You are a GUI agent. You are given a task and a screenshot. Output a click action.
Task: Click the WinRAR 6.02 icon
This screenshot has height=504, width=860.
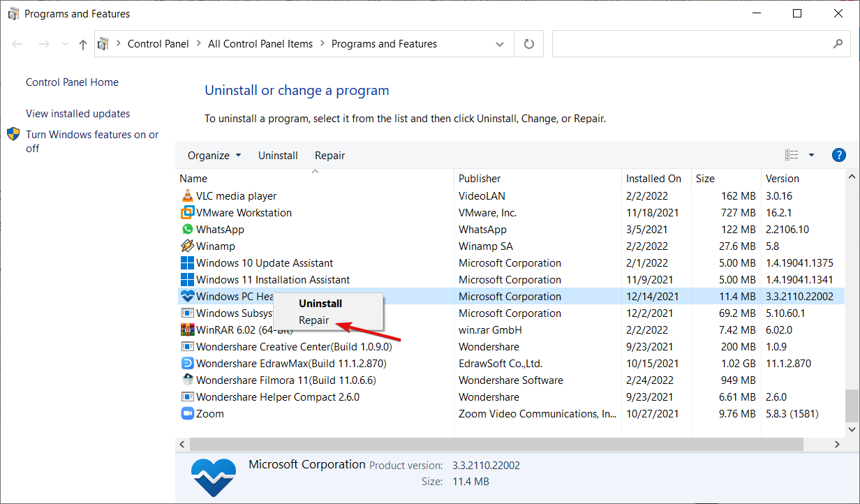[187, 330]
